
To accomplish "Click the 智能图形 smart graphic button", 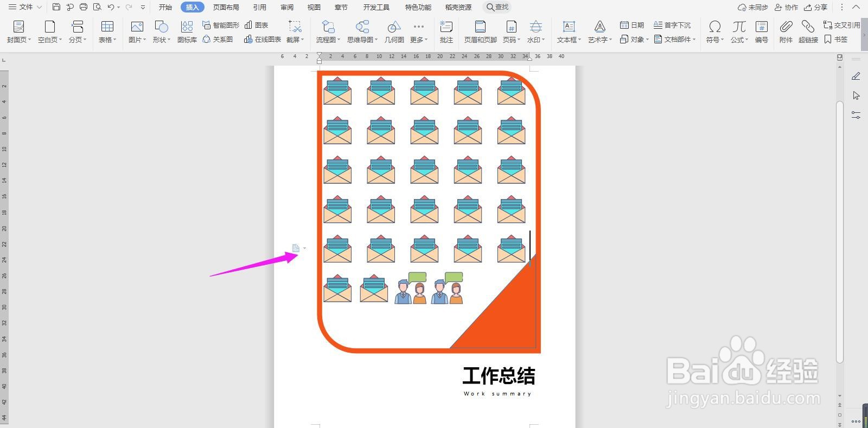I will (221, 25).
